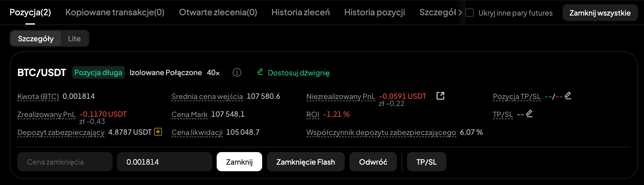
Task: Expand more tabs with the right chevron
Action: click(x=460, y=13)
